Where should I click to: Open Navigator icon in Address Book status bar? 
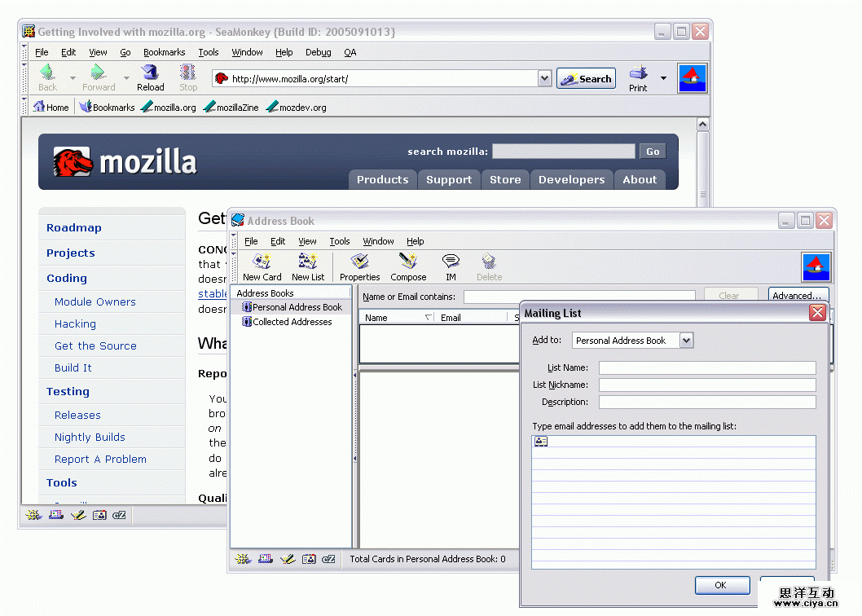pyautogui.click(x=243, y=559)
